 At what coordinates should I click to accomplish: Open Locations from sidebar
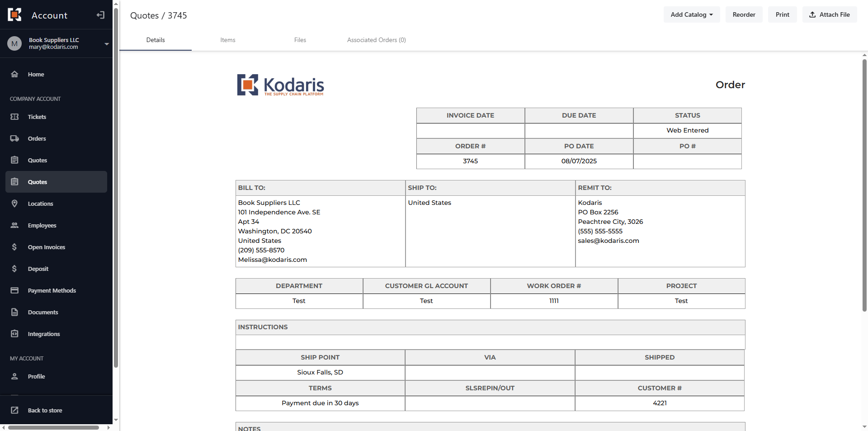point(56,204)
